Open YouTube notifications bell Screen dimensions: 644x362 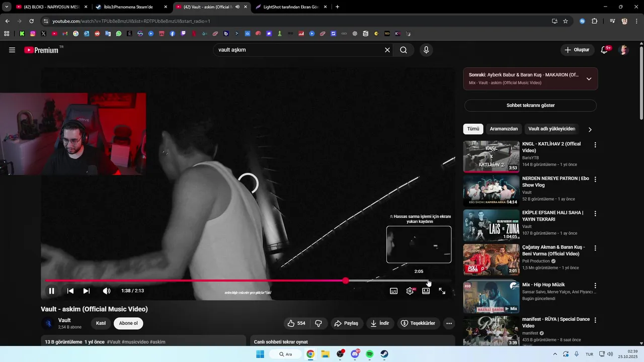point(605,50)
